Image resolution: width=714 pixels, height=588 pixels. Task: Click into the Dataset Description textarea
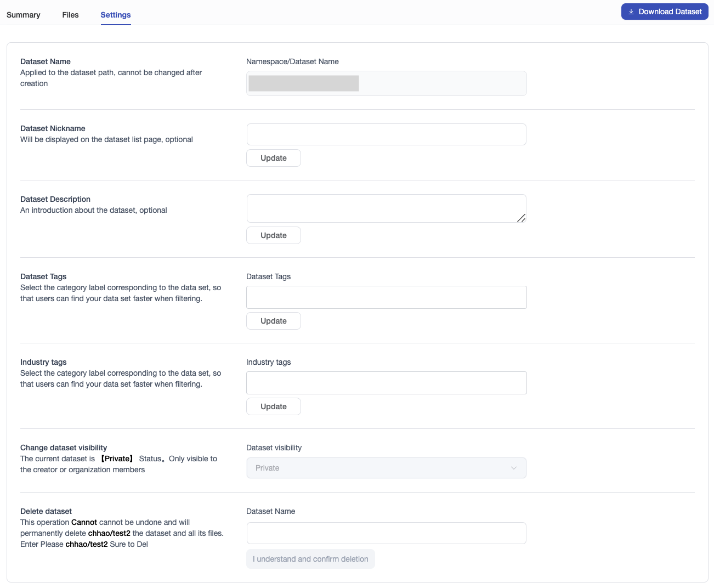386,208
